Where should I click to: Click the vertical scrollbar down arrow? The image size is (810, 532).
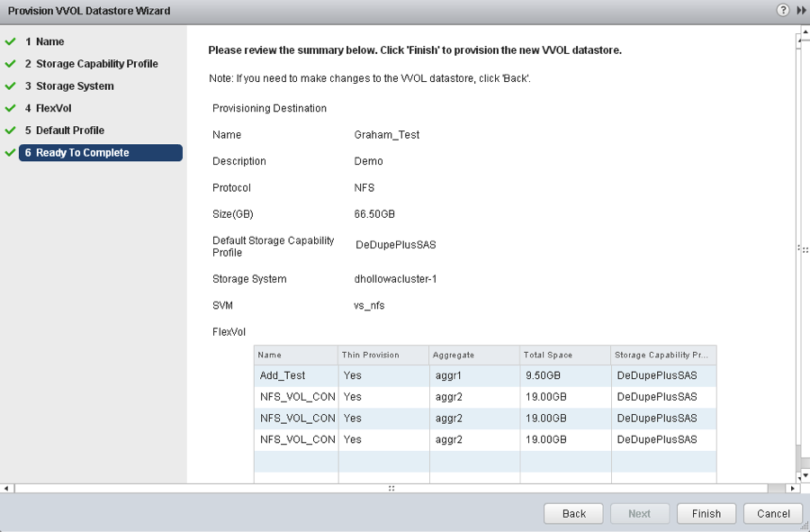tap(805, 475)
